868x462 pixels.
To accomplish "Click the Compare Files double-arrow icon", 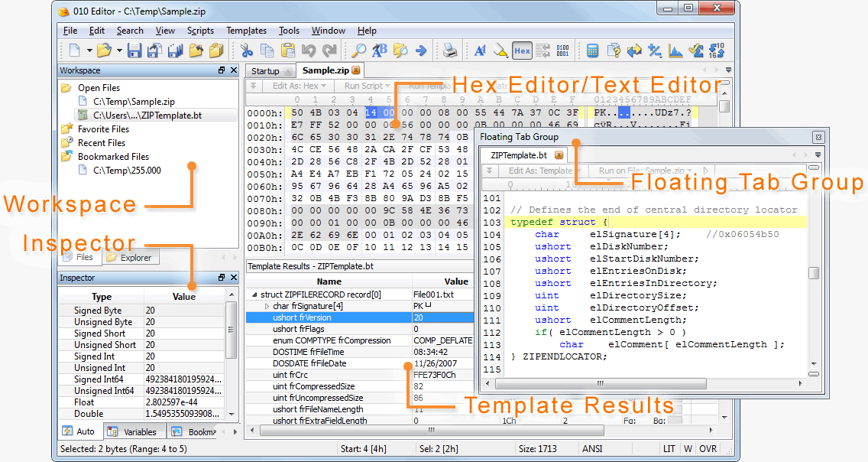I will coord(634,51).
